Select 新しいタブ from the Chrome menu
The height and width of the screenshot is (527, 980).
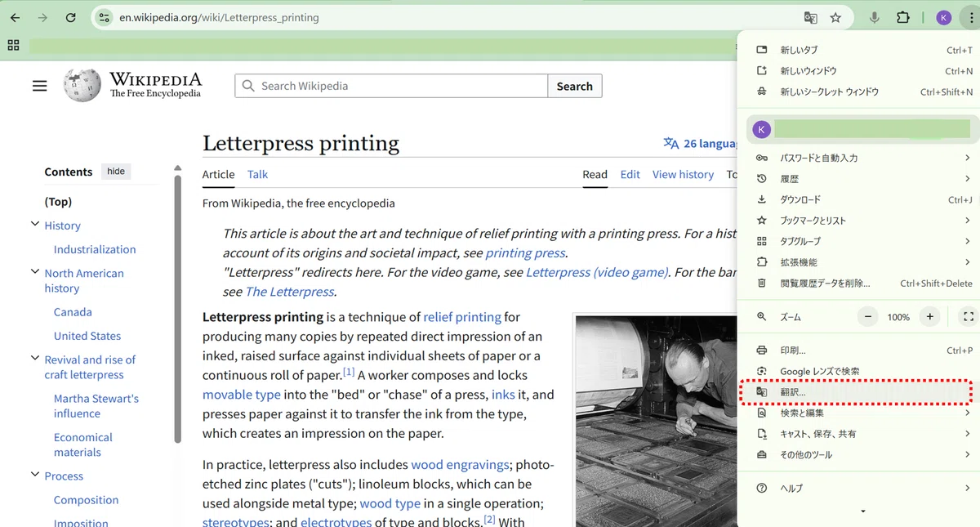pos(858,50)
